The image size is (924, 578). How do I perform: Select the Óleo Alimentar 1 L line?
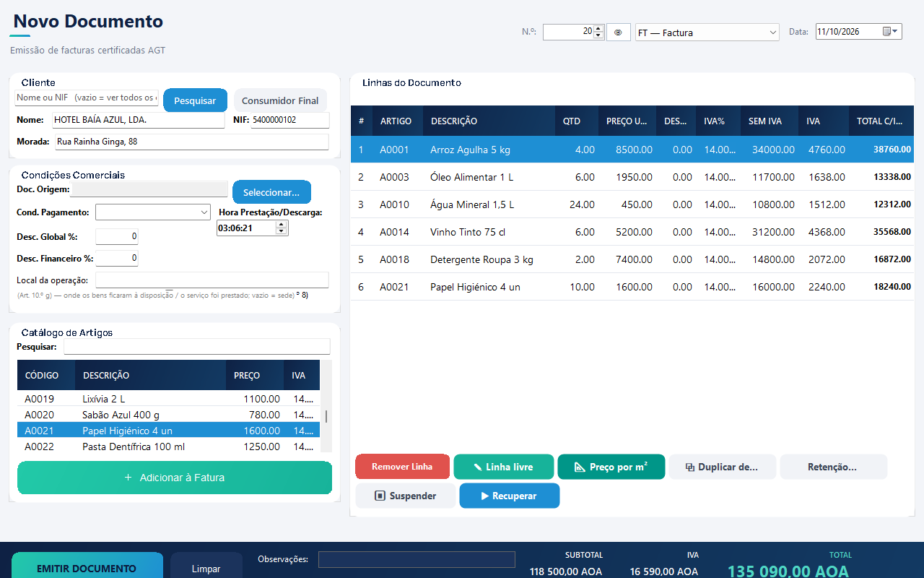coord(632,177)
